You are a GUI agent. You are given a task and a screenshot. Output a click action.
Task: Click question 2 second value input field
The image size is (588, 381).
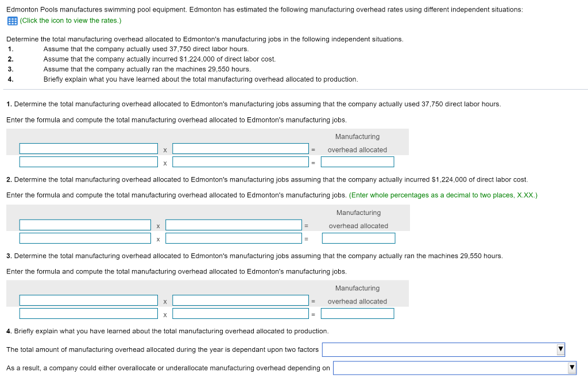[x=234, y=238]
